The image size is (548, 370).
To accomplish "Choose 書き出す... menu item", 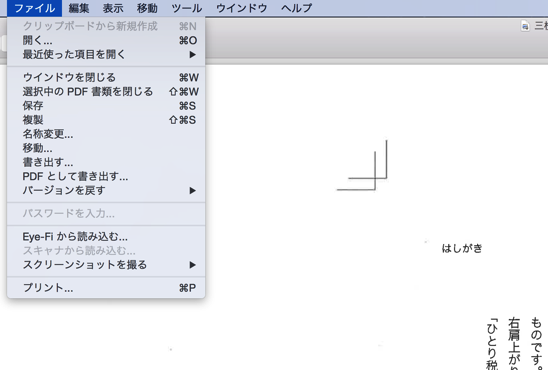I will [106, 162].
